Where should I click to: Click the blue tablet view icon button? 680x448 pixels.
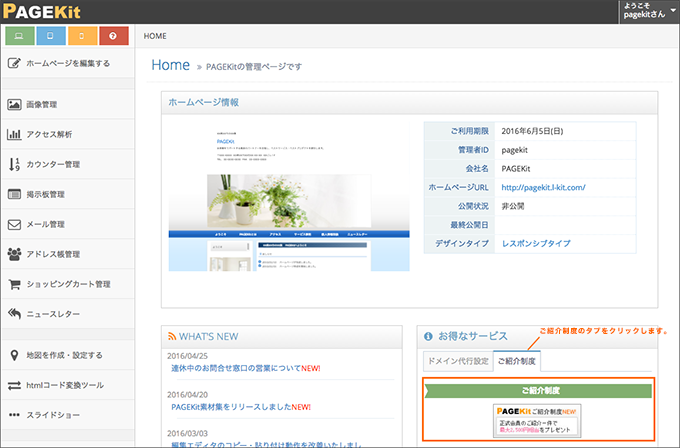pyautogui.click(x=51, y=36)
